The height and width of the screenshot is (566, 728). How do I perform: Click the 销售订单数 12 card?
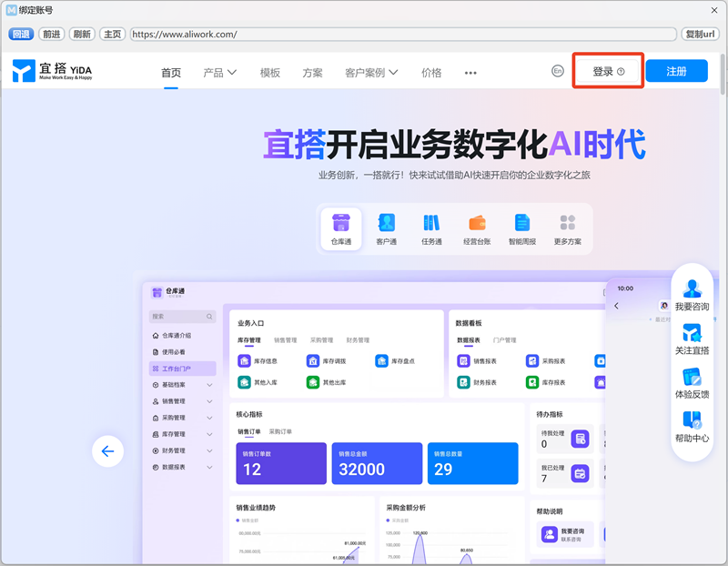click(x=281, y=463)
